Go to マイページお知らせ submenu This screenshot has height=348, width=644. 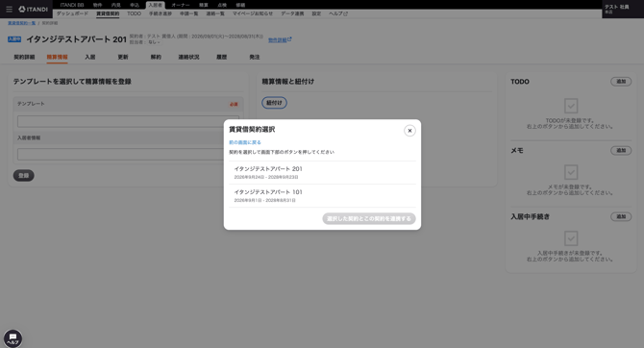pos(253,13)
